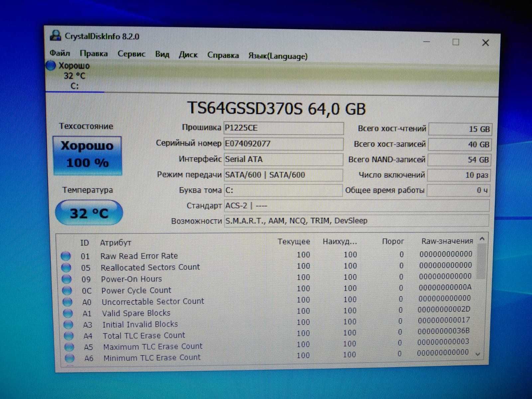Click the status circle icon of Valid Spare Blocks
This screenshot has width=532, height=399.
pyautogui.click(x=68, y=313)
